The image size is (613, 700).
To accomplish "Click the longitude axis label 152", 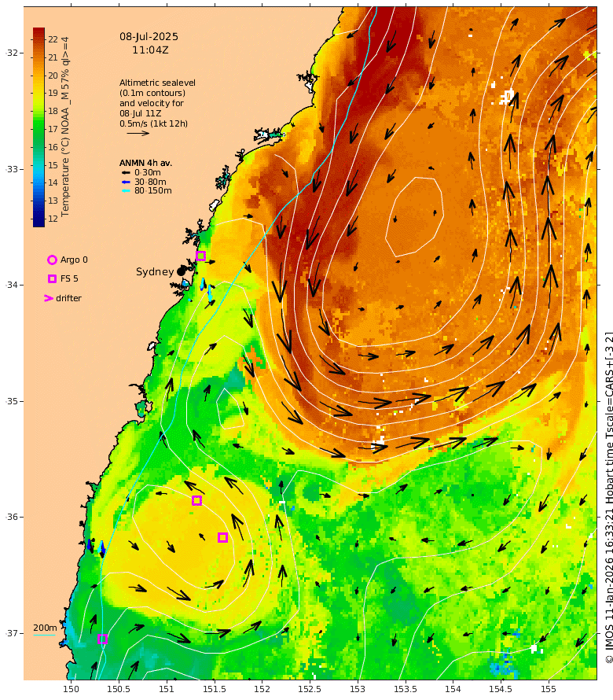I will (262, 689).
